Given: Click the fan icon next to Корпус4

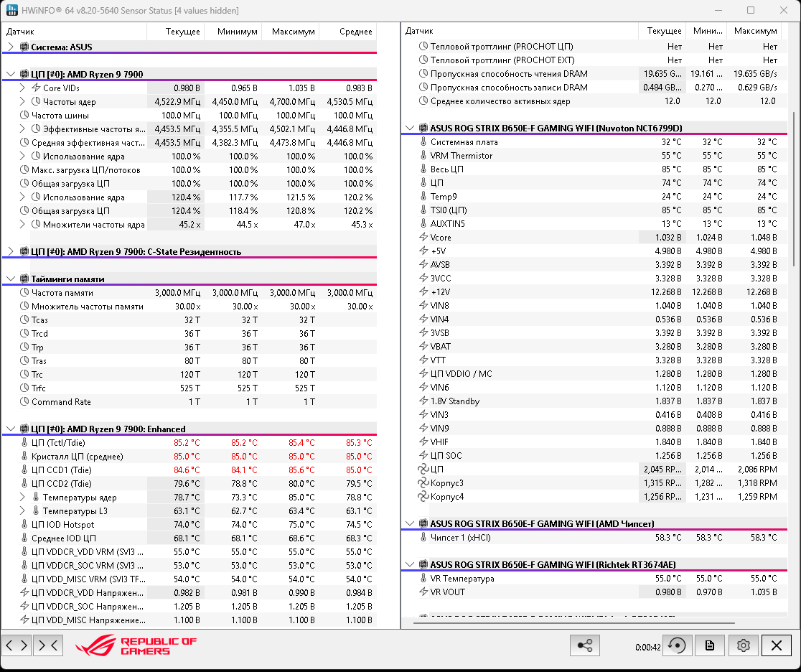Looking at the screenshot, I should 423,497.
